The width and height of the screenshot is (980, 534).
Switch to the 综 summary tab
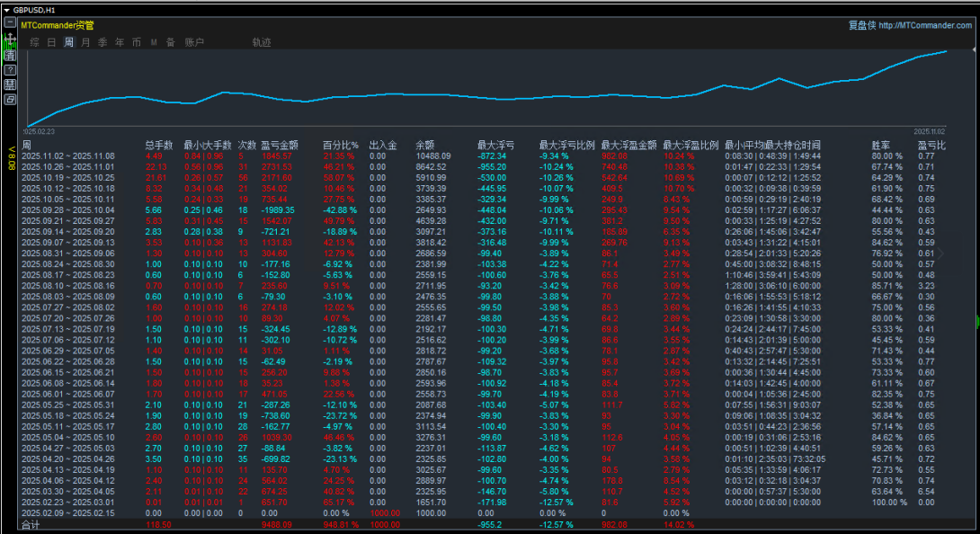34,42
